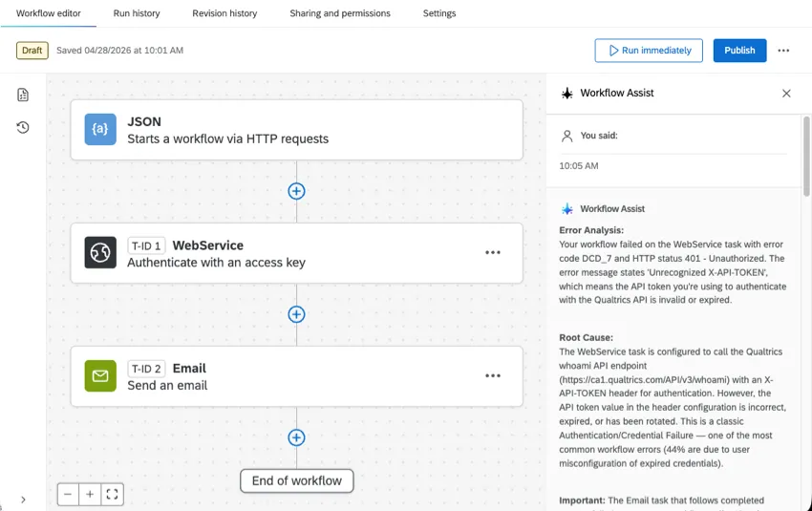Click the Run immediately button
This screenshot has height=511, width=812.
point(649,51)
